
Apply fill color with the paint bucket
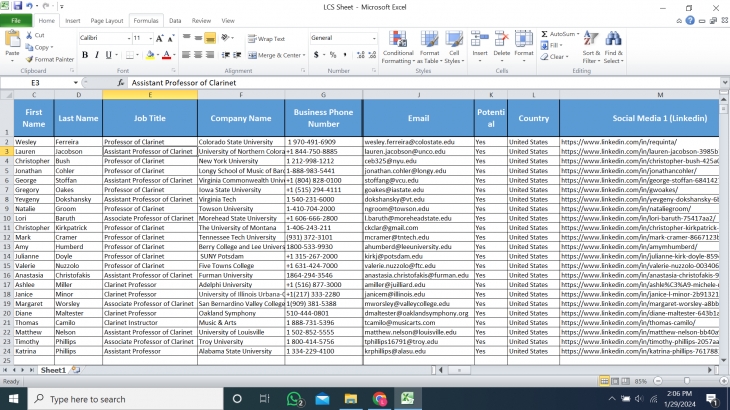coord(150,55)
